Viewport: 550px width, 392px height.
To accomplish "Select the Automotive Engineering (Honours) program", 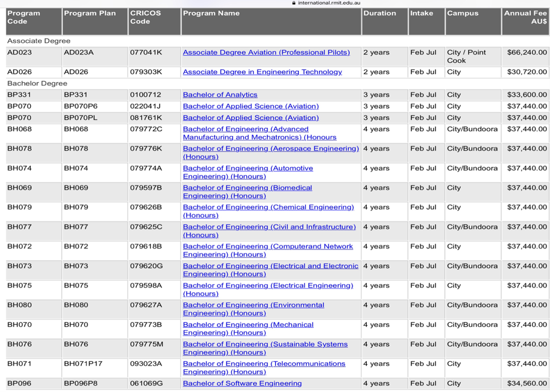I will pyautogui.click(x=247, y=168).
